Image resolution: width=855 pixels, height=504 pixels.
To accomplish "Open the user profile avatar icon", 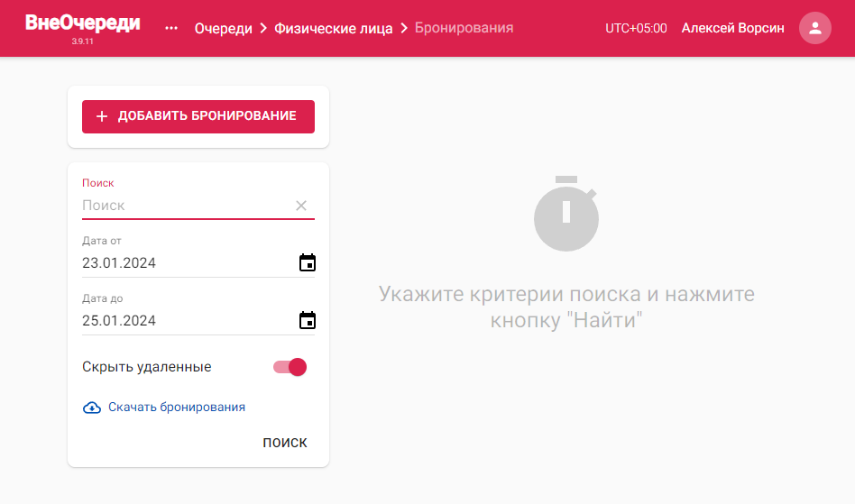I will (814, 28).
